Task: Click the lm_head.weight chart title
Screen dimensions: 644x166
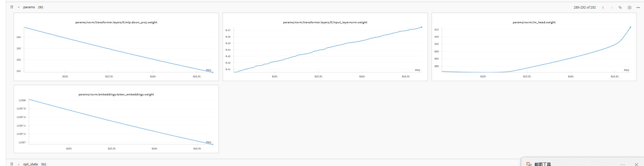Action: (x=534, y=22)
